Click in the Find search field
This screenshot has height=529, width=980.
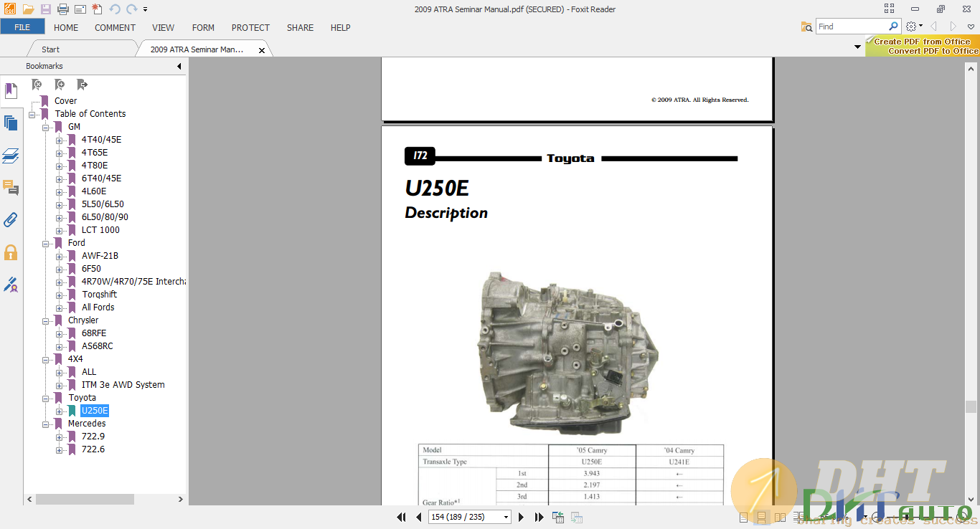[852, 27]
